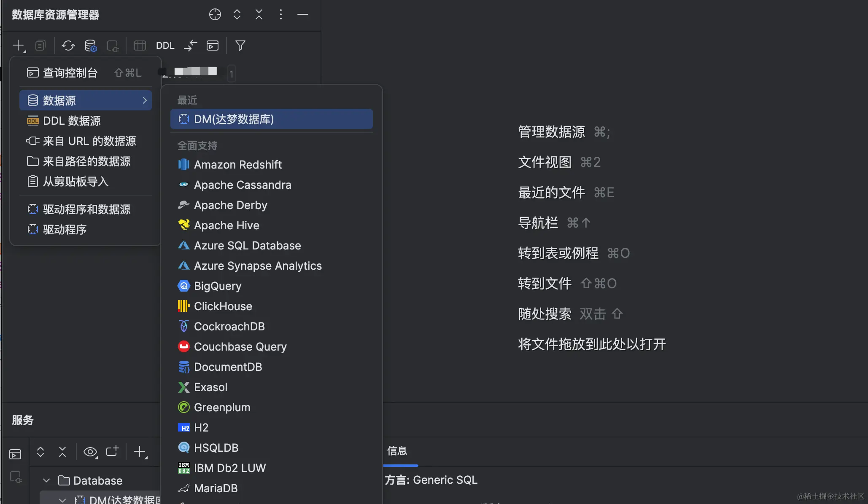The height and width of the screenshot is (504, 868).
Task: Click the Jump to Source arrows icon
Action: 191,46
